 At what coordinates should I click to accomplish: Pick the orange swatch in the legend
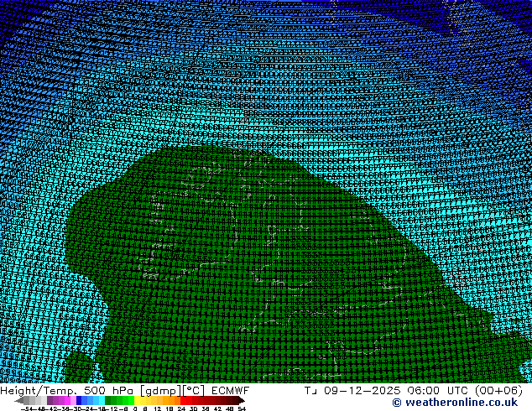click(166, 400)
